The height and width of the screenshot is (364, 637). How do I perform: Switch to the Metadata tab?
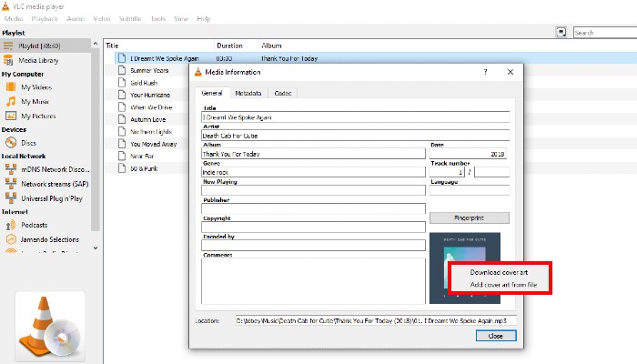point(248,93)
